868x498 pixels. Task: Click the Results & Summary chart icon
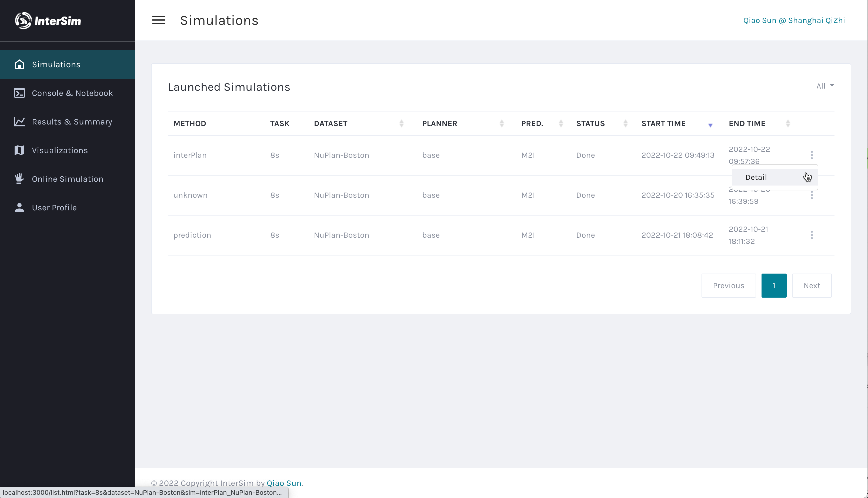click(19, 122)
